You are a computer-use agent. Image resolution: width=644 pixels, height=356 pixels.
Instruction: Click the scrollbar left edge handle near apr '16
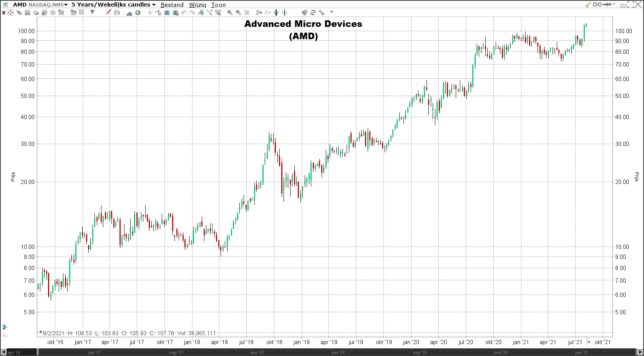pyautogui.click(x=38, y=352)
